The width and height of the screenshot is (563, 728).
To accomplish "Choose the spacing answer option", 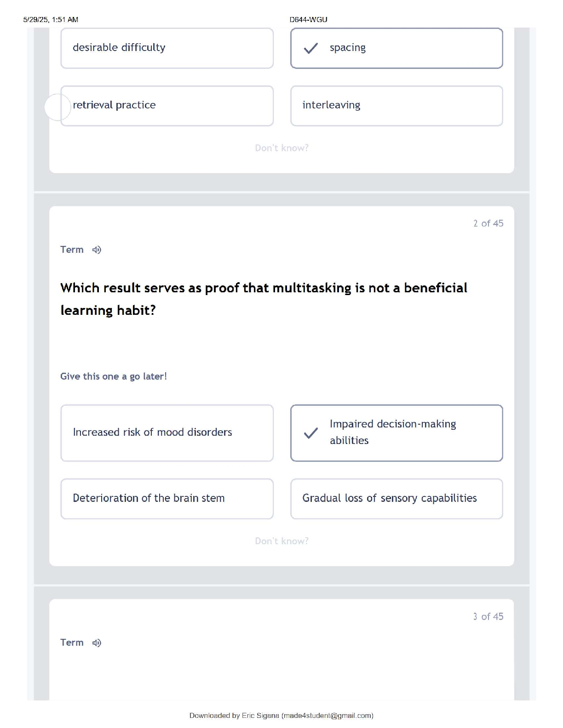I will (396, 48).
